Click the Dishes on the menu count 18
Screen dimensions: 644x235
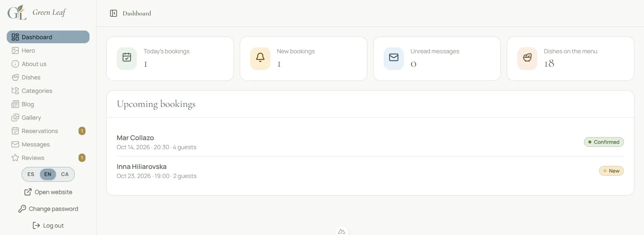click(549, 63)
